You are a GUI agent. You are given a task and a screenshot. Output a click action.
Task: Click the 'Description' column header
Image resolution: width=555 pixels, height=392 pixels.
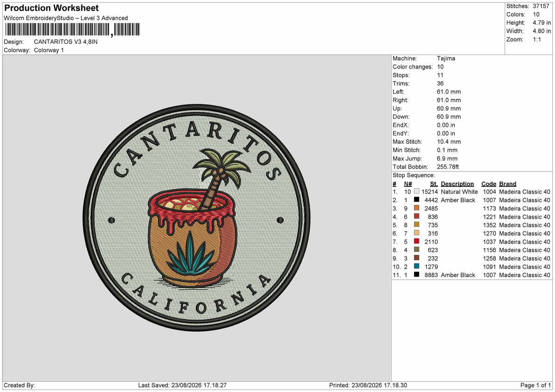tap(457, 184)
